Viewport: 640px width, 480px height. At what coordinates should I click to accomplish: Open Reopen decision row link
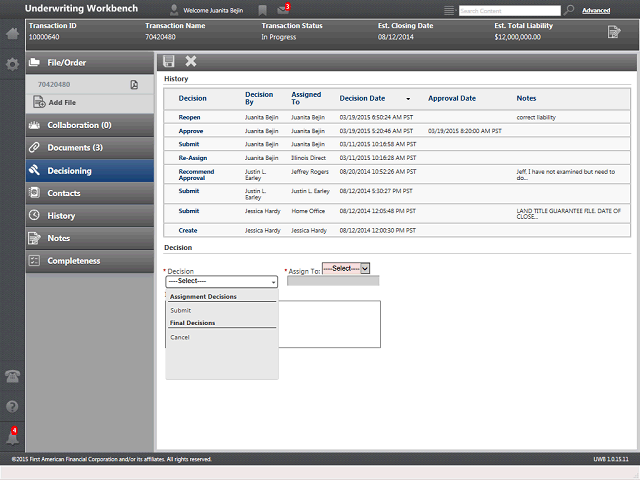click(189, 117)
